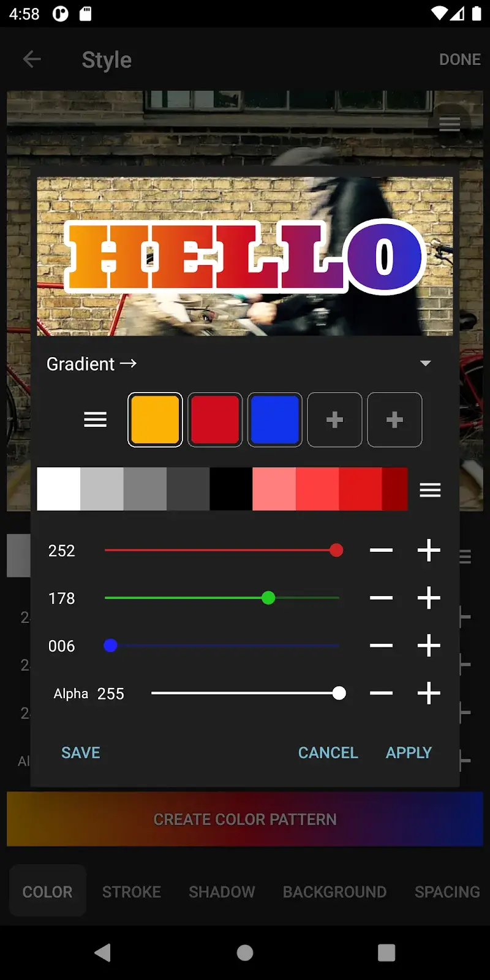Expand the Gradient type dropdown
This screenshot has height=980, width=490.
point(425,363)
